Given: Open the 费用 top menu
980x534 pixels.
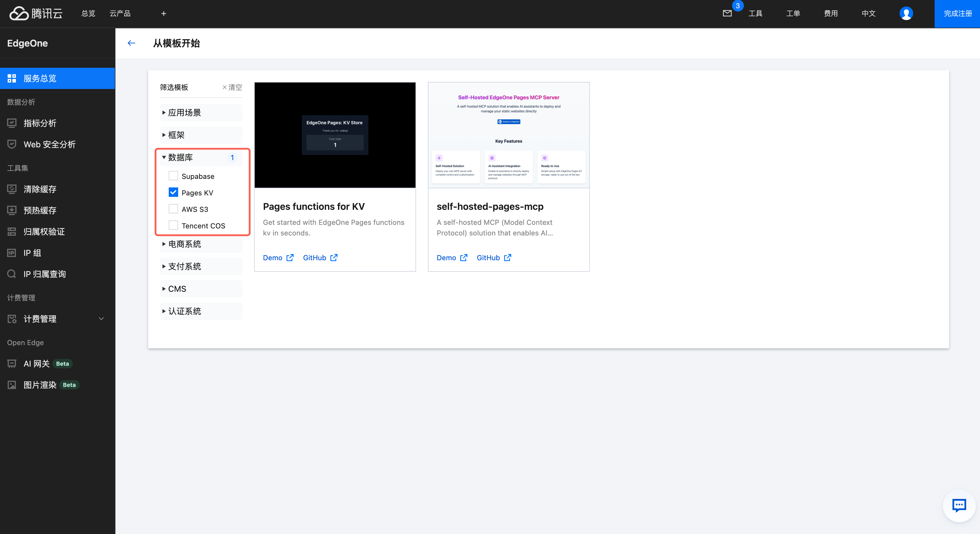Looking at the screenshot, I should coord(830,13).
